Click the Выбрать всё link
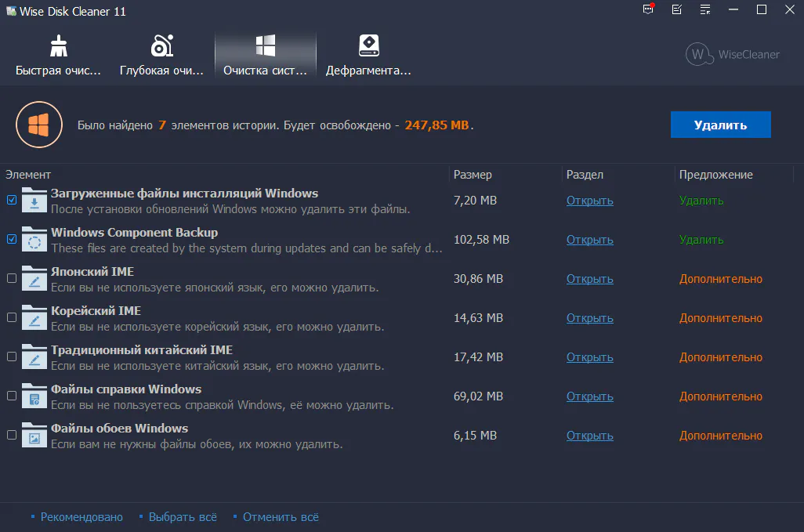Viewport: 804px width, 532px height. (183, 517)
